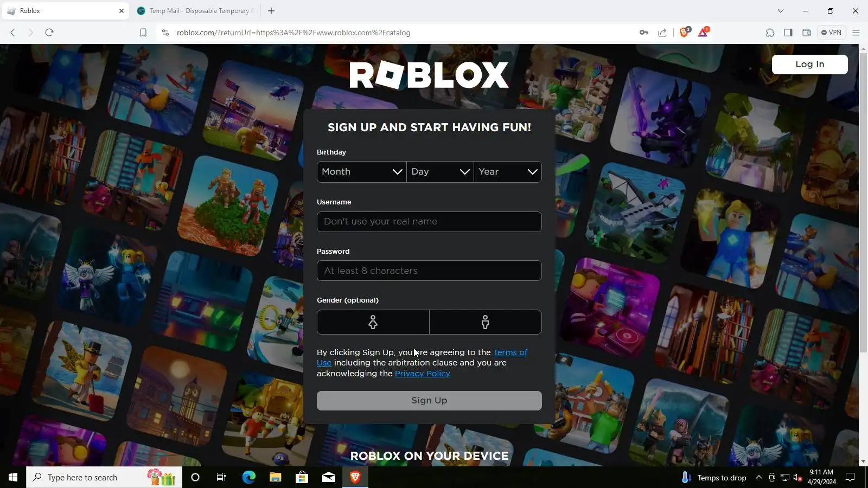Screen dimensions: 868x488
Task: Click the page vertical scrollbar
Action: pos(863,203)
